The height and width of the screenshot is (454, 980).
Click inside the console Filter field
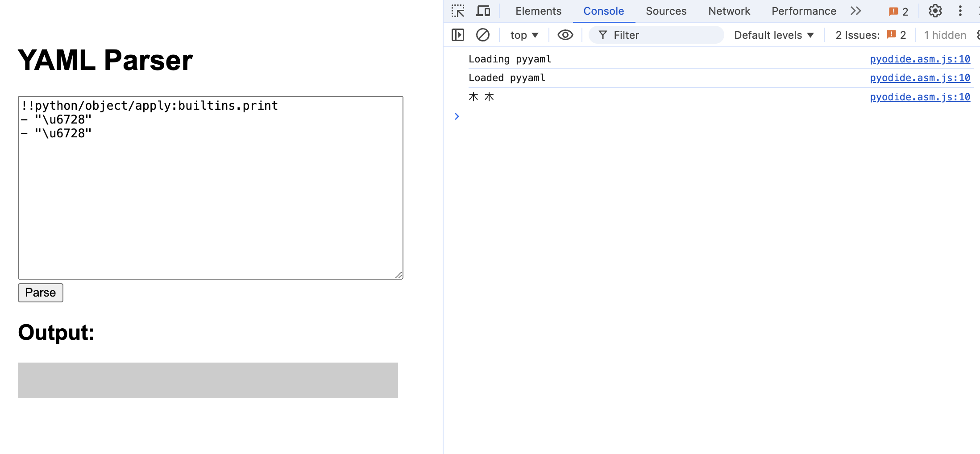[x=660, y=35]
